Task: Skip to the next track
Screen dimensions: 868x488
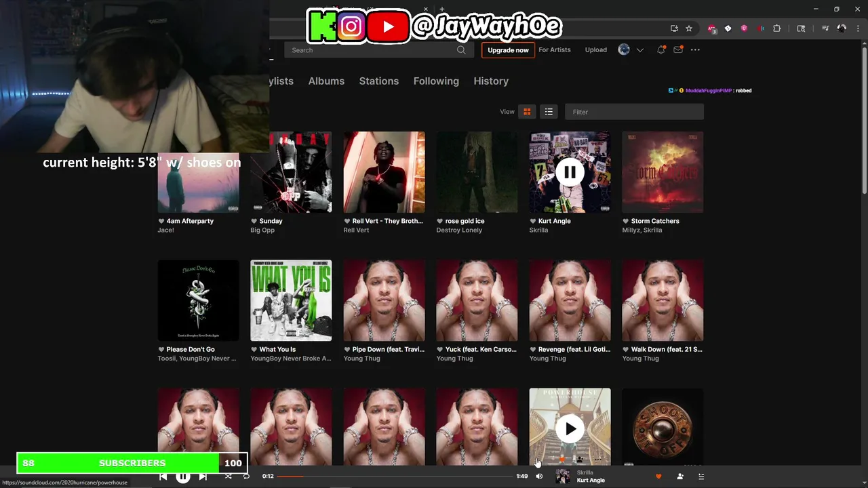Action: (x=203, y=476)
